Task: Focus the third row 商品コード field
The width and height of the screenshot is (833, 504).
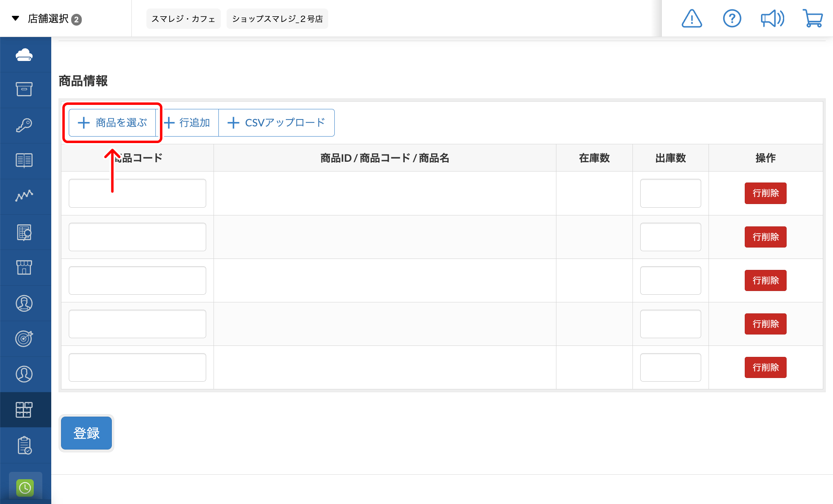Action: pyautogui.click(x=137, y=280)
